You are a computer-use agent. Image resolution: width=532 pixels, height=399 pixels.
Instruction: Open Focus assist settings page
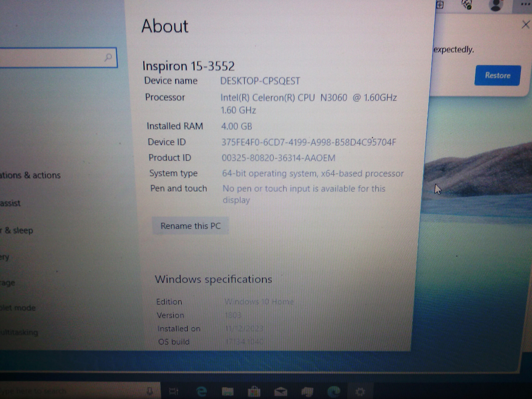click(10, 203)
